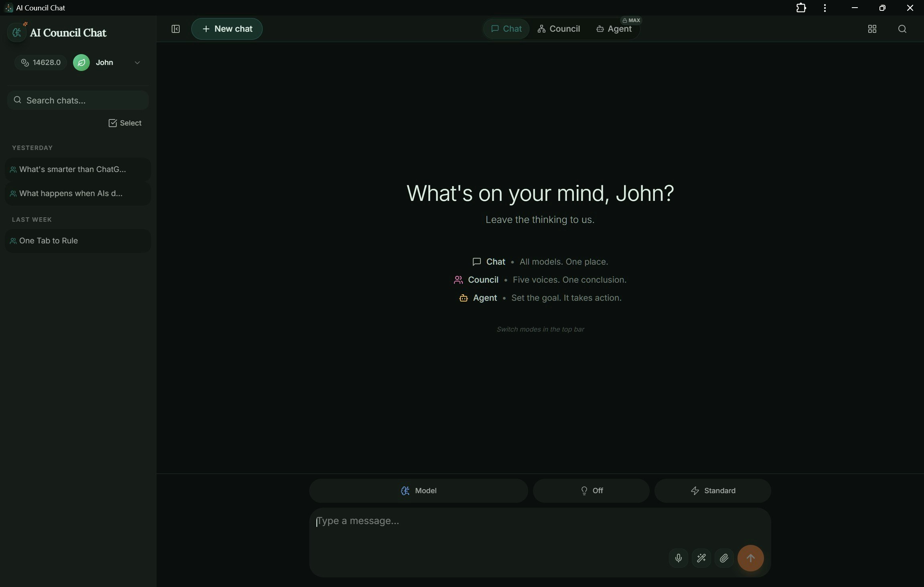This screenshot has width=924, height=587.
Task: Click the Chat mode icon in welcome list
Action: coord(476,262)
